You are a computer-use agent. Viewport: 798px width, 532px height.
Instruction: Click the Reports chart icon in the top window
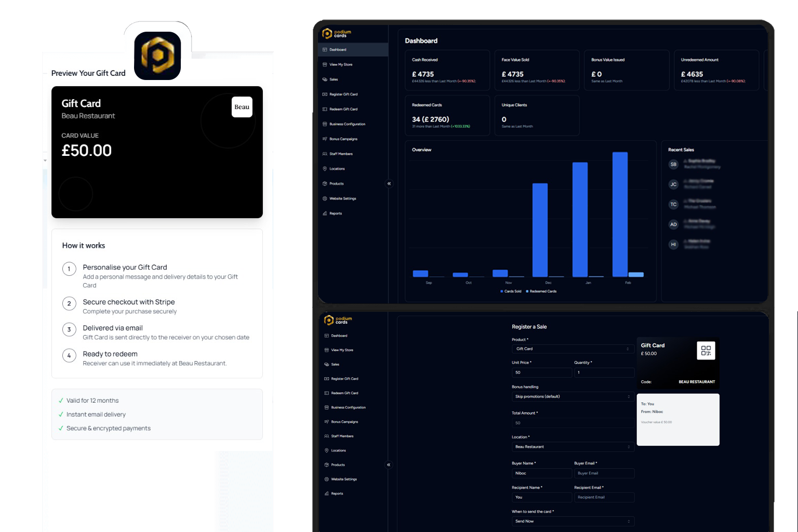(x=325, y=214)
